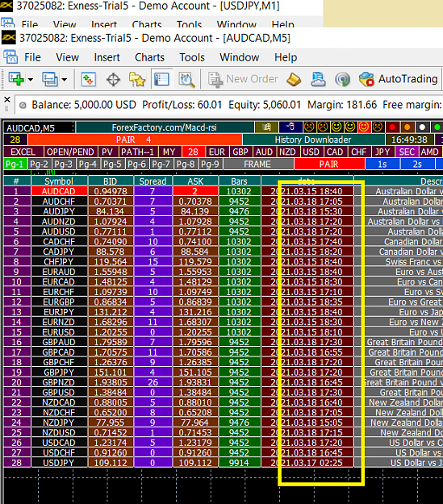
Task: Open the Tools menu in AUDCAD window
Action: tap(192, 57)
